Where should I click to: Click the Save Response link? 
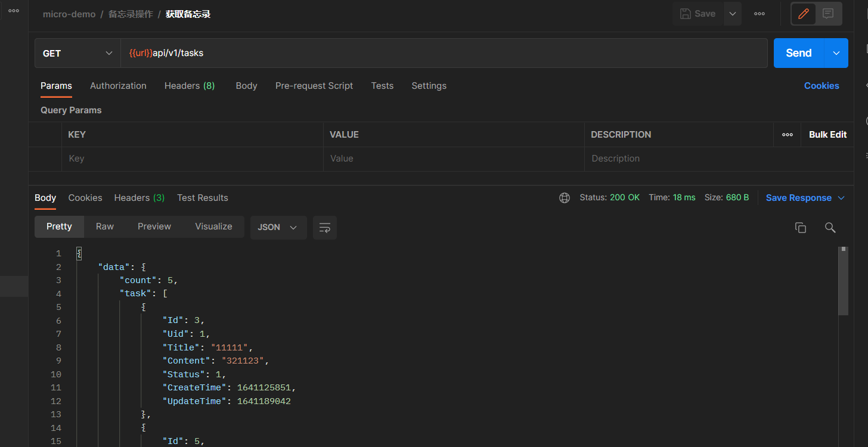(x=798, y=198)
